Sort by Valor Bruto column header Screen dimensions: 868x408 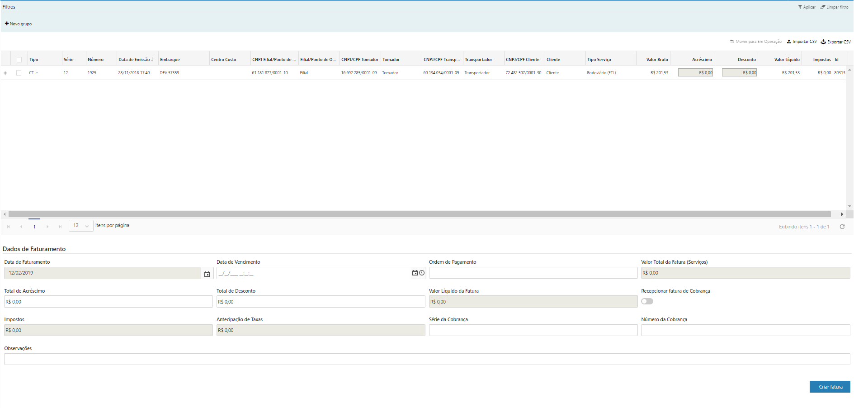657,60
